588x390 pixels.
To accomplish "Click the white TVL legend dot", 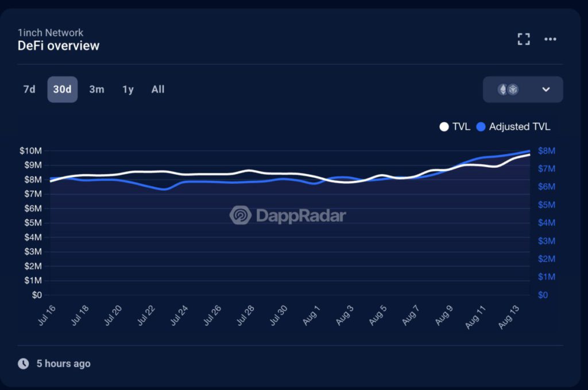I will [444, 127].
